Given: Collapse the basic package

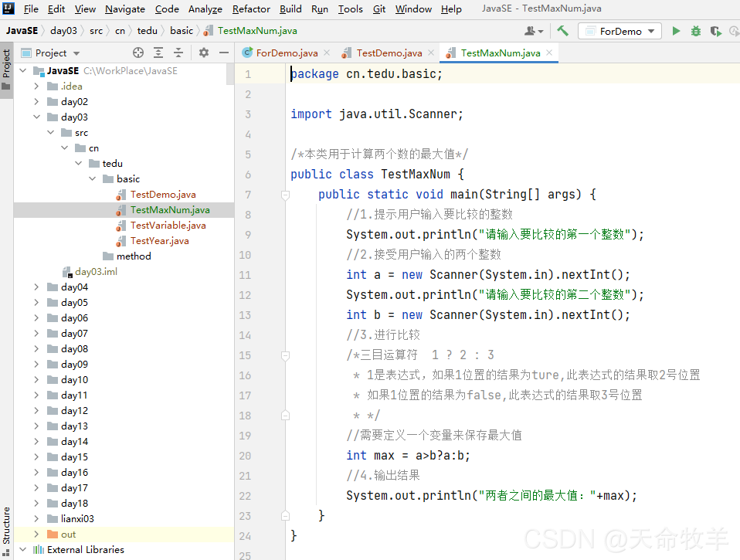Looking at the screenshot, I should pos(93,178).
